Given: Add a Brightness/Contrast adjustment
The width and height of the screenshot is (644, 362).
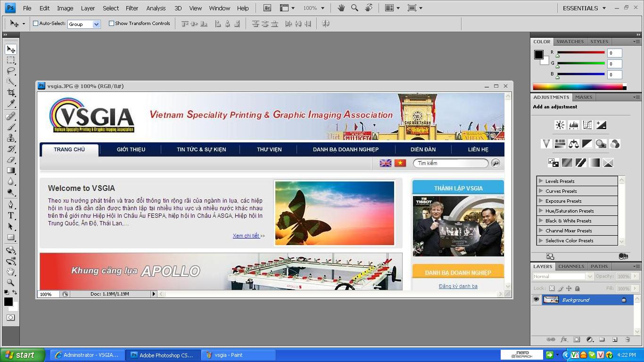Looking at the screenshot, I should tap(560, 125).
